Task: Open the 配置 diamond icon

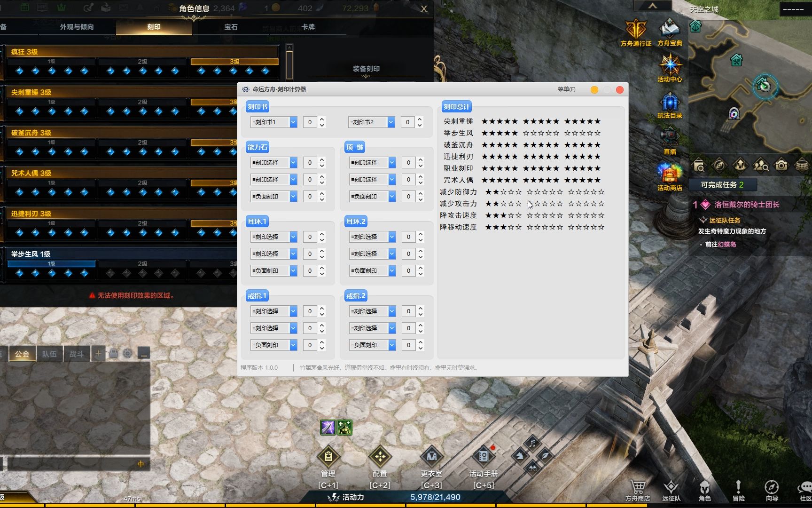Action: click(380, 456)
